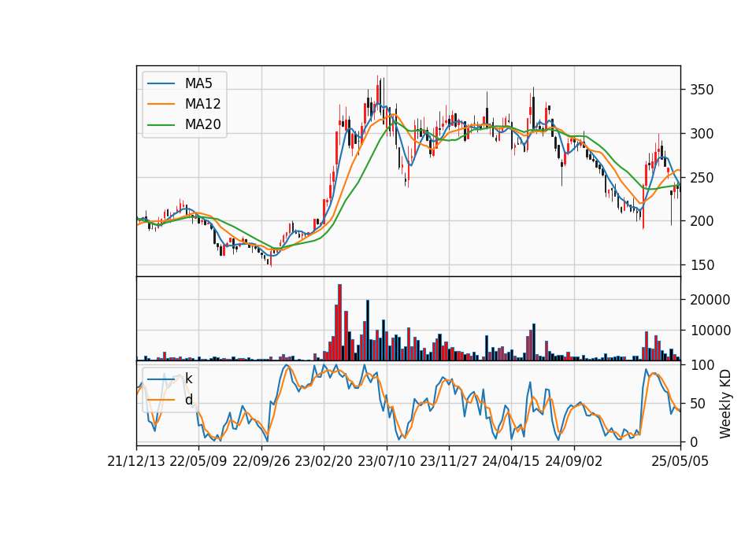
Task: Click the MA20 legend label
Action: coord(202,124)
